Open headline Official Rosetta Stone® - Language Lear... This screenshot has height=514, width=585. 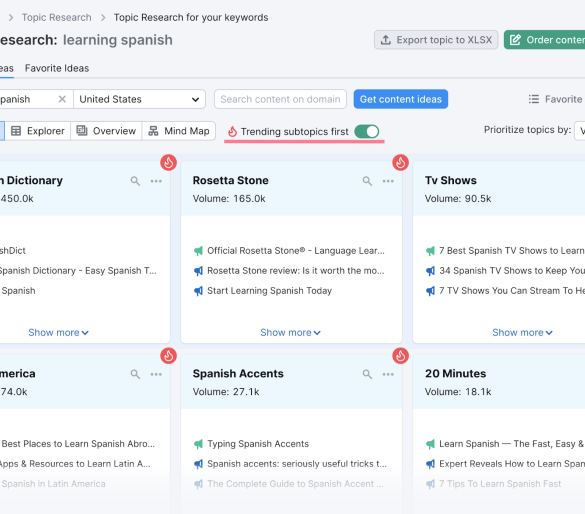296,251
